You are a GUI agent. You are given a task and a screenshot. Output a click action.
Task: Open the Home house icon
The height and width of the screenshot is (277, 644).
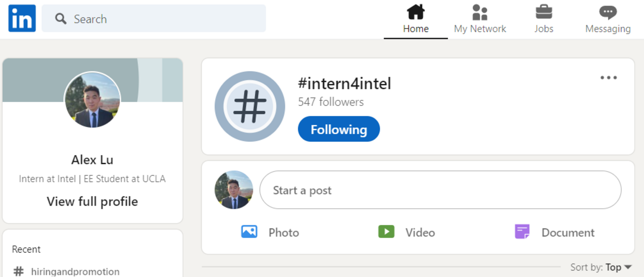coord(416,13)
